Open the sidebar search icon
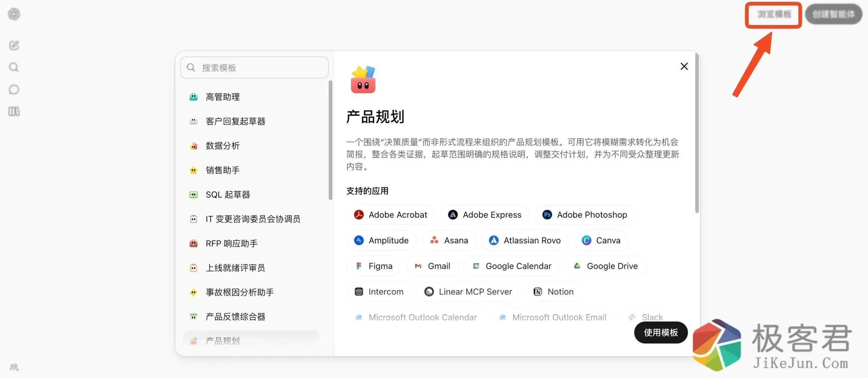Viewport: 868px width, 378px height. click(x=14, y=67)
